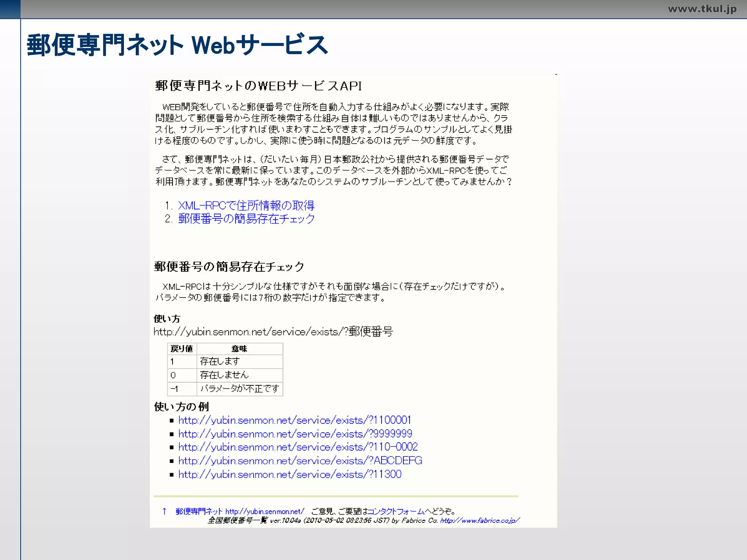Click the '存在します' table cell
The image size is (747, 560).
pyautogui.click(x=240, y=361)
